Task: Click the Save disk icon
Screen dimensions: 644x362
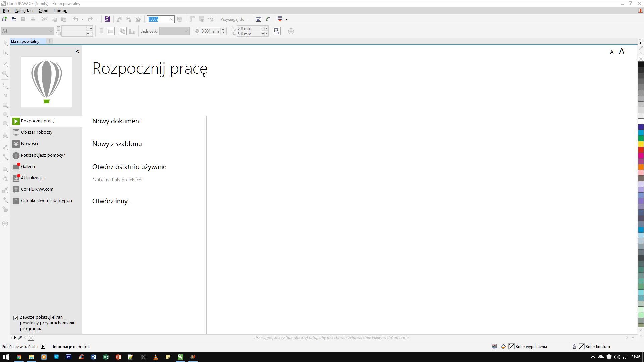Action: pyautogui.click(x=23, y=19)
